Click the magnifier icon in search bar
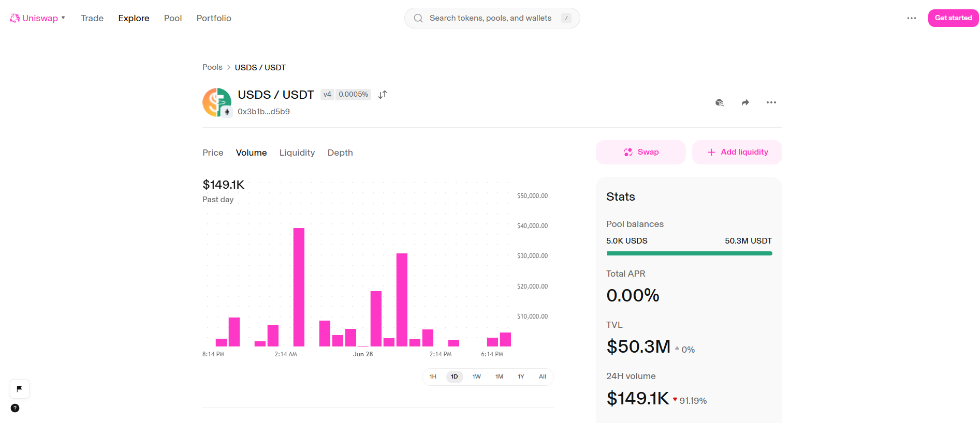The height and width of the screenshot is (423, 980). tap(418, 18)
